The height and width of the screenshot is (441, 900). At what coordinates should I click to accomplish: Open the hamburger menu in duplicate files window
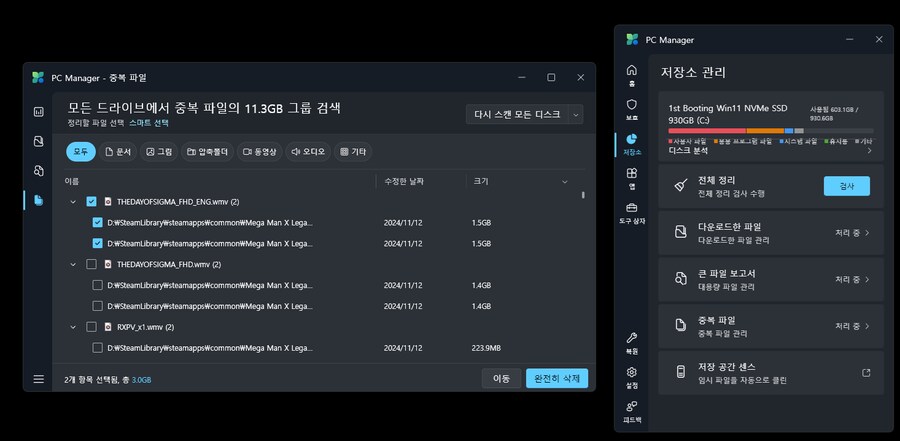[38, 379]
